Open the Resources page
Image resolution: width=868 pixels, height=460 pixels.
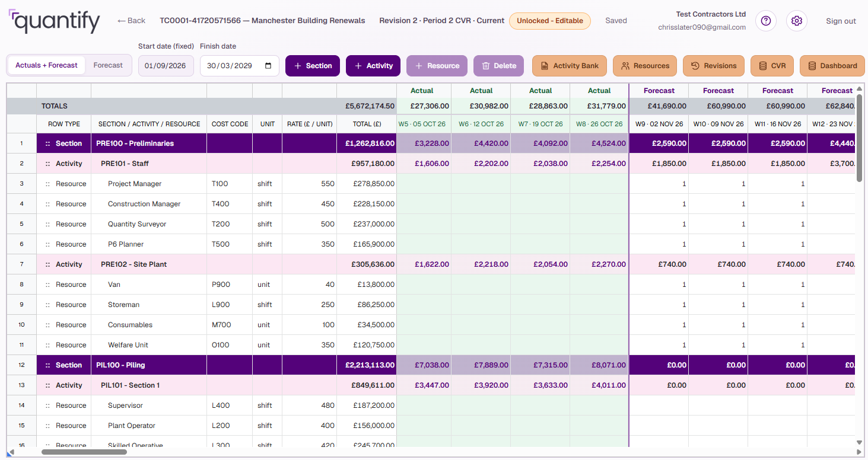tap(645, 66)
